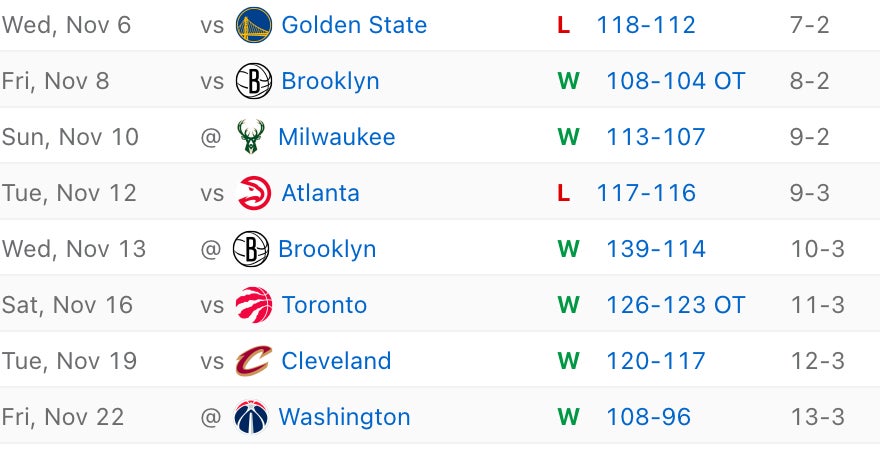This screenshot has height=450, width=880.
Task: Click the Brooklyn Nets logo on Nov 8
Action: pos(254,81)
